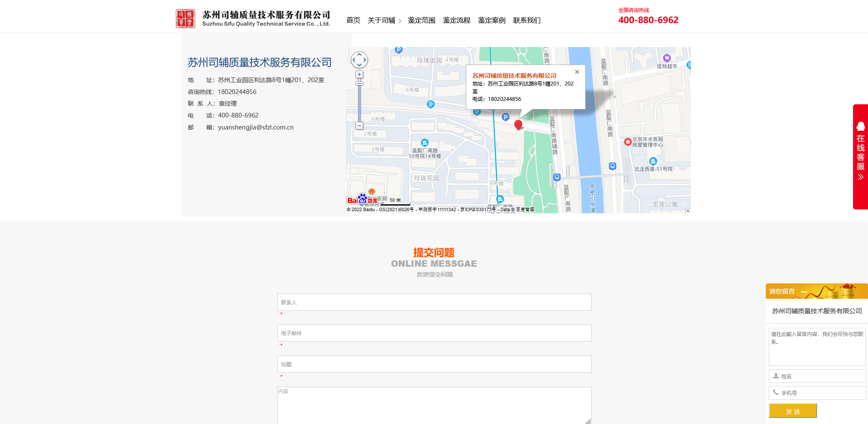Click the company logo seal icon
The width and height of the screenshot is (868, 424).
coord(185,19)
